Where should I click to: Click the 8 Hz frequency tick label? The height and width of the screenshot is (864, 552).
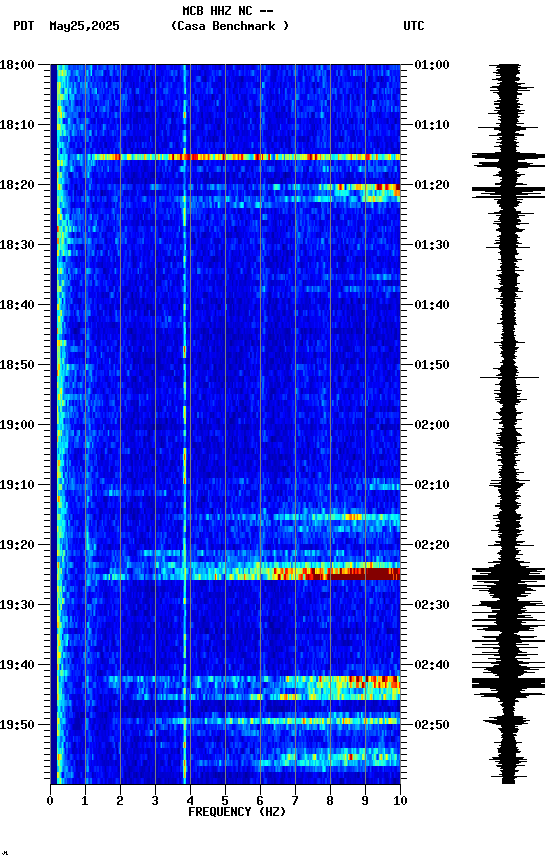pyautogui.click(x=330, y=801)
